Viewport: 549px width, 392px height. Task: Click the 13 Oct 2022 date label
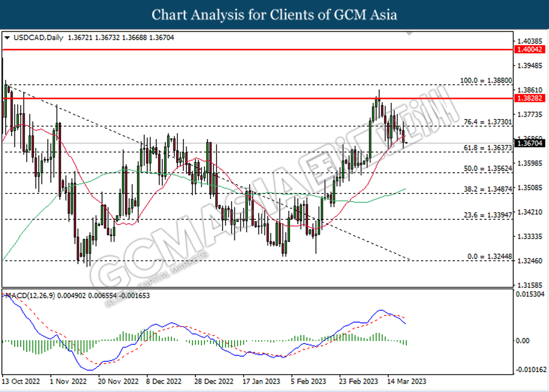[21, 381]
